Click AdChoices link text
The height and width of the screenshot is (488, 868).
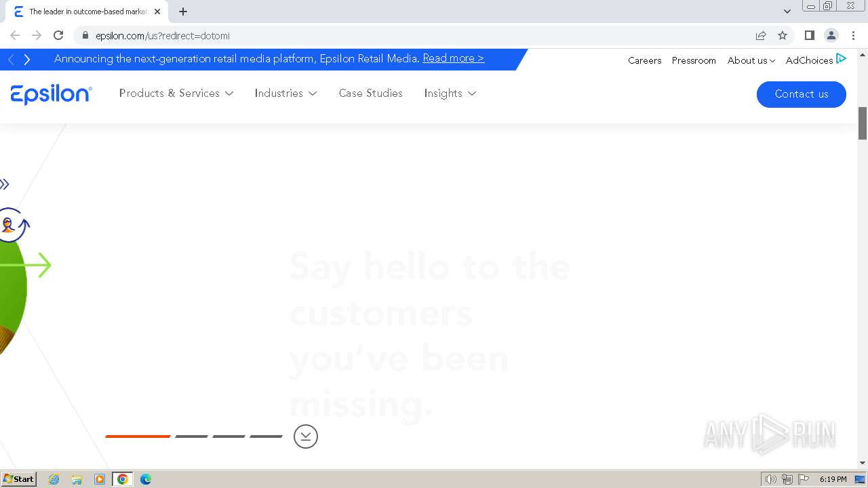point(809,60)
